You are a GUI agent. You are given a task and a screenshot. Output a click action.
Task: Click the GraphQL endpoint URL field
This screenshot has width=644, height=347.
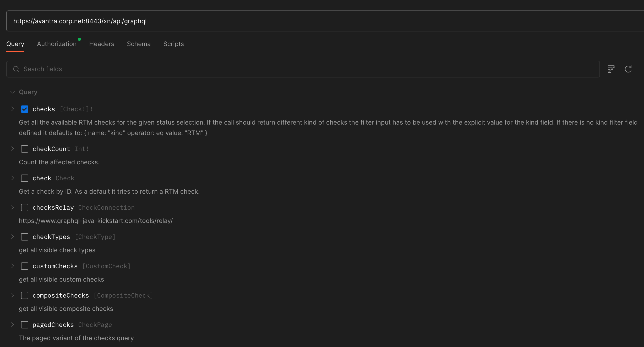click(x=325, y=21)
